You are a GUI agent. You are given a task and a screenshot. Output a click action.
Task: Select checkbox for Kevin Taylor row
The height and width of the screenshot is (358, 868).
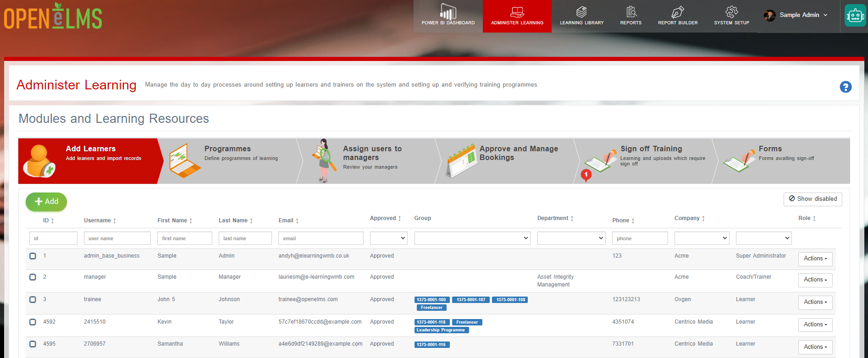click(33, 322)
